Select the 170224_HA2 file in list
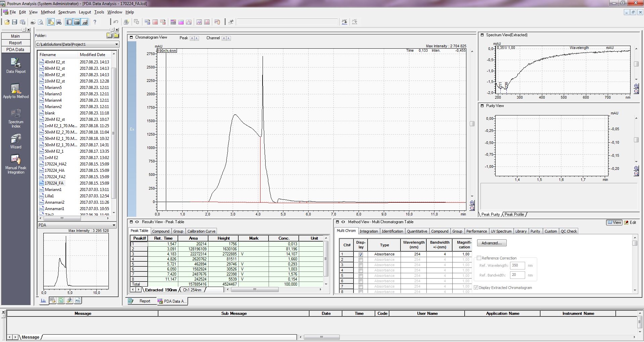644x342 pixels. 55,164
